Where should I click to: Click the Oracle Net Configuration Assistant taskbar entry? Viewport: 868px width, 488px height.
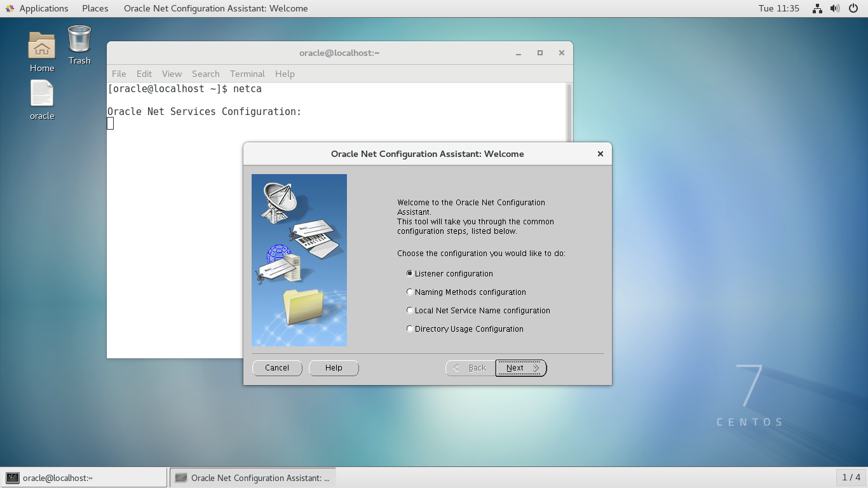pyautogui.click(x=253, y=477)
